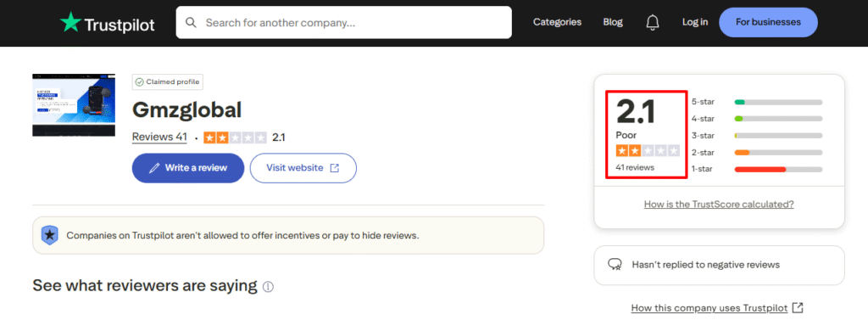868x320 pixels.
Task: Click the external icon after uses Trustpilot
Action: [x=798, y=307]
